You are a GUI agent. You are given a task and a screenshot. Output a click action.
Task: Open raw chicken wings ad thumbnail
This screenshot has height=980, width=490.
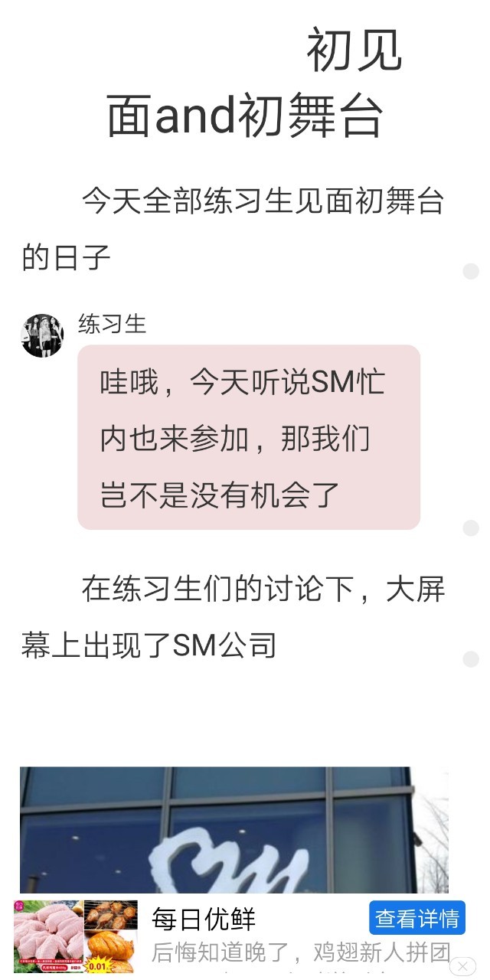tap(48, 936)
